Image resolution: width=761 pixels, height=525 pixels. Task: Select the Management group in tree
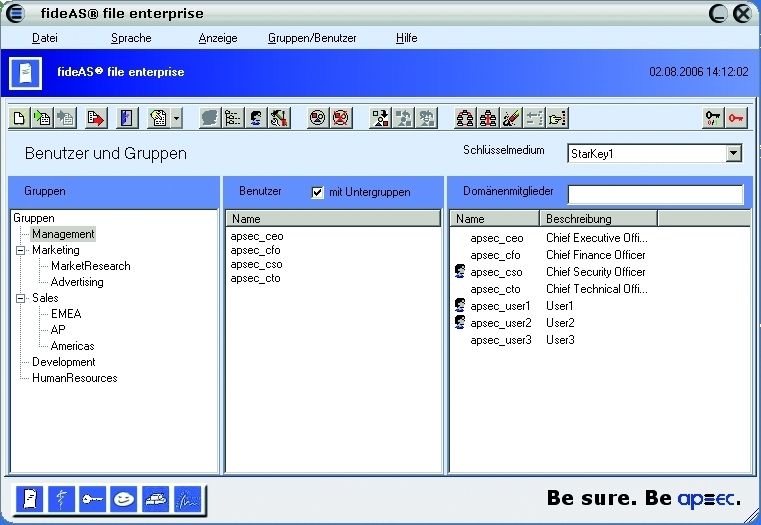click(x=63, y=234)
